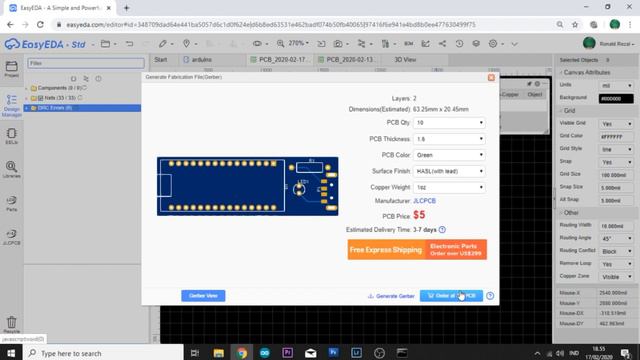
Task: Open the PCB Thickness dropdown
Action: (449, 139)
